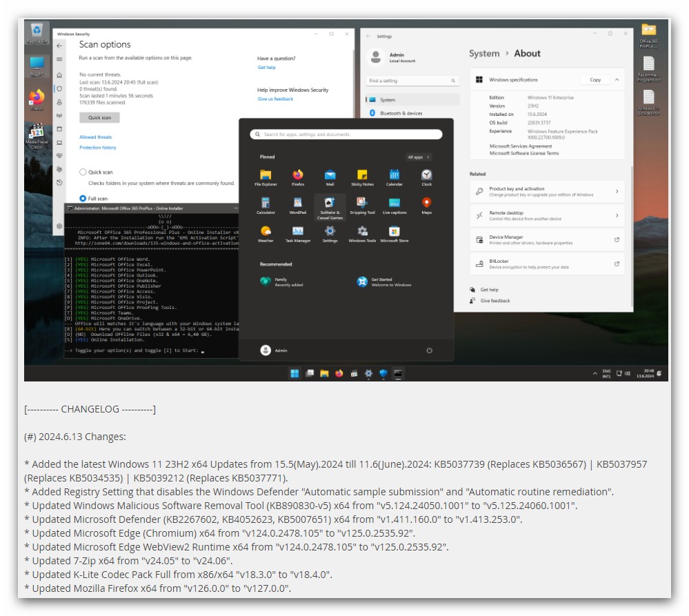The width and height of the screenshot is (689, 616).
Task: Open the Weather app in Start menu
Action: 266,234
